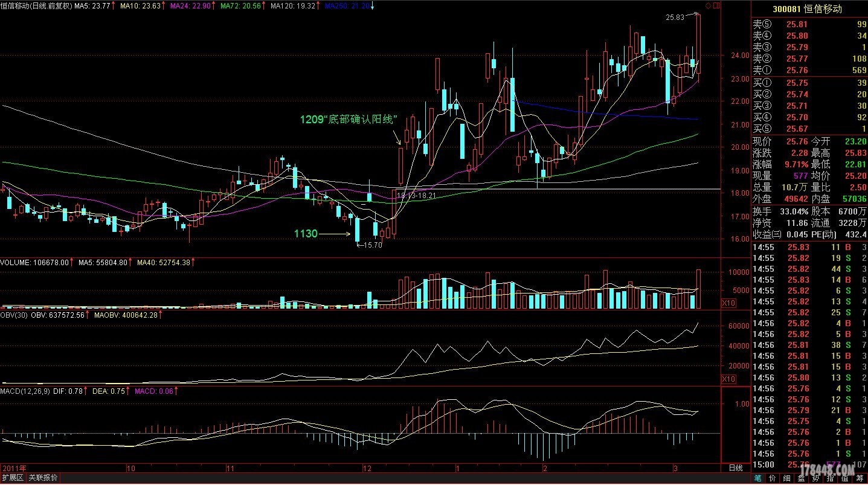
Task: Click the VOLUME: 106678.00 label
Action: point(34,263)
